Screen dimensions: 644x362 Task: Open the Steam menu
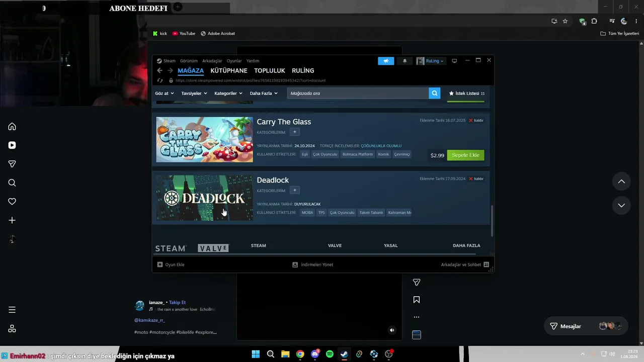tap(170, 61)
